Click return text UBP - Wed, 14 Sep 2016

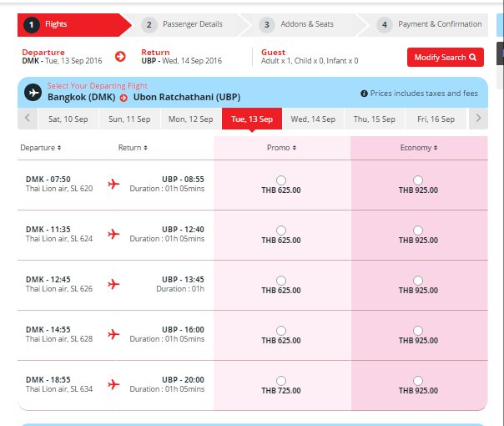[182, 61]
